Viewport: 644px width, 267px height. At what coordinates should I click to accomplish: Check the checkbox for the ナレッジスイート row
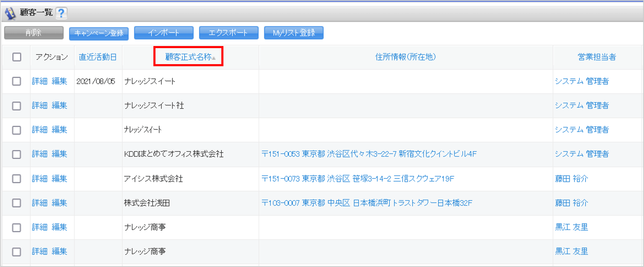point(16,81)
